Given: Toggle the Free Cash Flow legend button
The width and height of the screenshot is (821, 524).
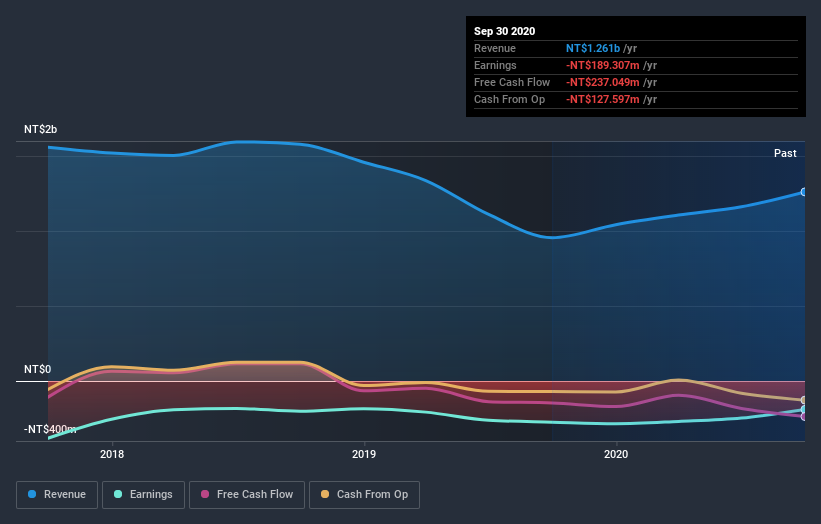Looking at the screenshot, I should pyautogui.click(x=247, y=495).
